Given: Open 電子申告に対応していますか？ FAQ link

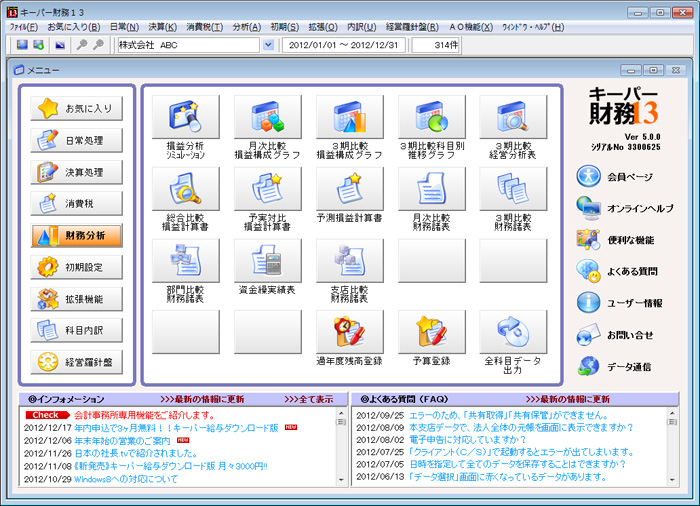Looking at the screenshot, I should point(467,440).
